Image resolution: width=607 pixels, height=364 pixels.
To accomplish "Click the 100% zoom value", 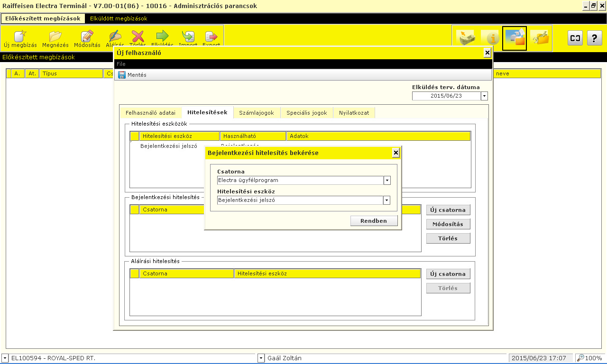I will (x=594, y=358).
